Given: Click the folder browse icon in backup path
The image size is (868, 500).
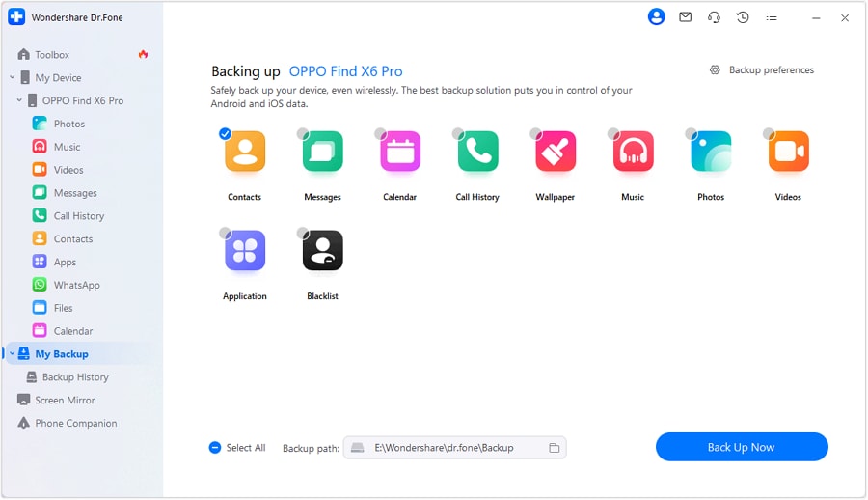Looking at the screenshot, I should tap(555, 448).
